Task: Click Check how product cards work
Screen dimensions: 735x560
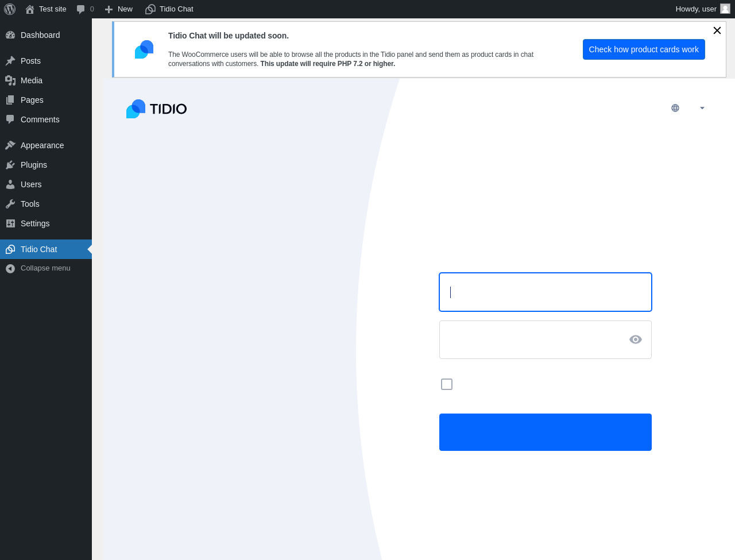Action: click(644, 49)
